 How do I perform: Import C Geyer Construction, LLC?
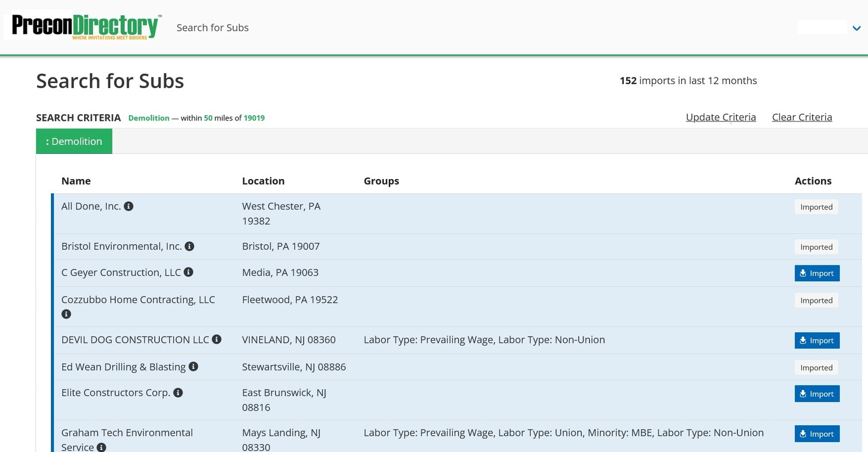pos(817,273)
